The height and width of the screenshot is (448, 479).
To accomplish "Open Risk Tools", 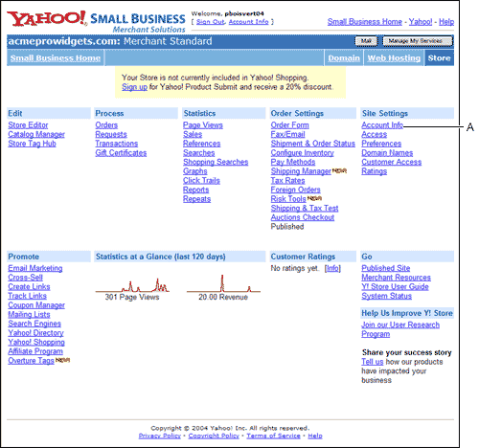I will coord(288,199).
